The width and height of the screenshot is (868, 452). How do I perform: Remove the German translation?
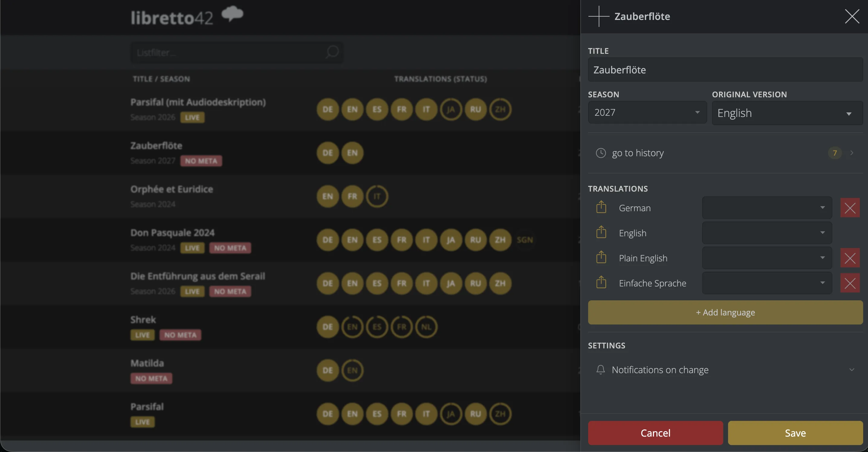coord(850,208)
